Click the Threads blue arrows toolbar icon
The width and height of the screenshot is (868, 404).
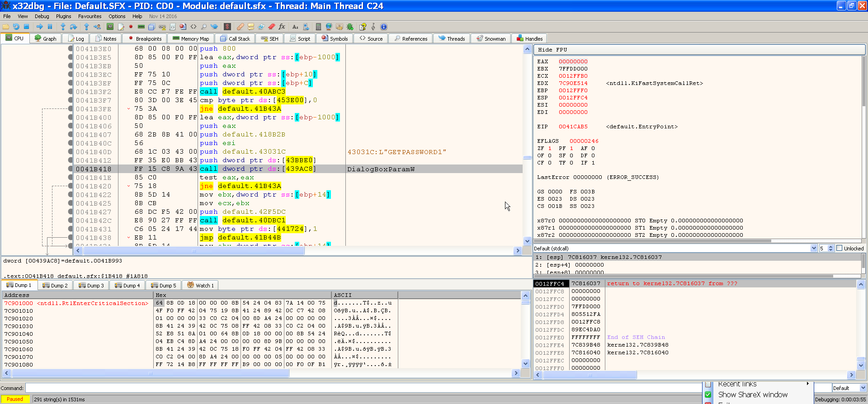pyautogui.click(x=214, y=27)
